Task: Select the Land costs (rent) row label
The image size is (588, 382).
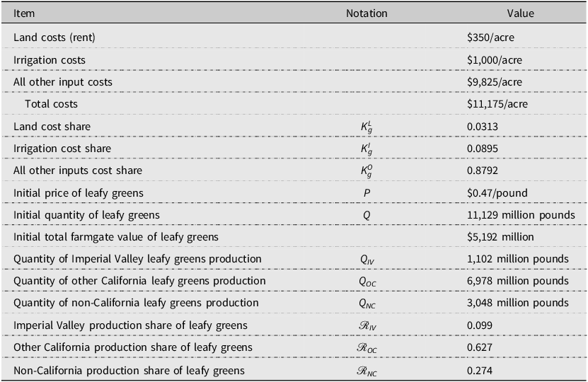Action: 54,37
